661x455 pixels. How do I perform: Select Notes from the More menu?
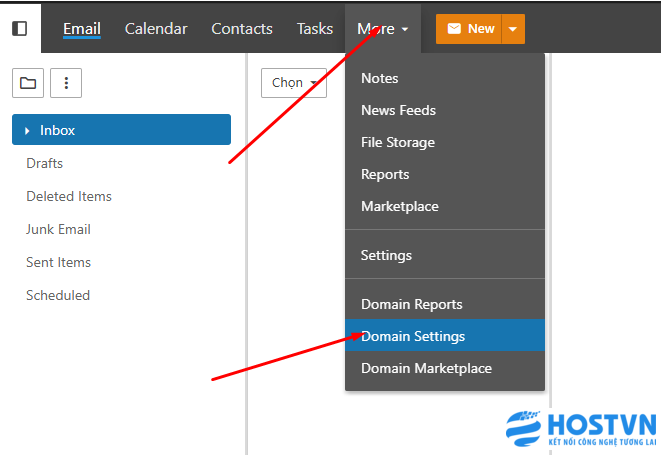[x=380, y=78]
